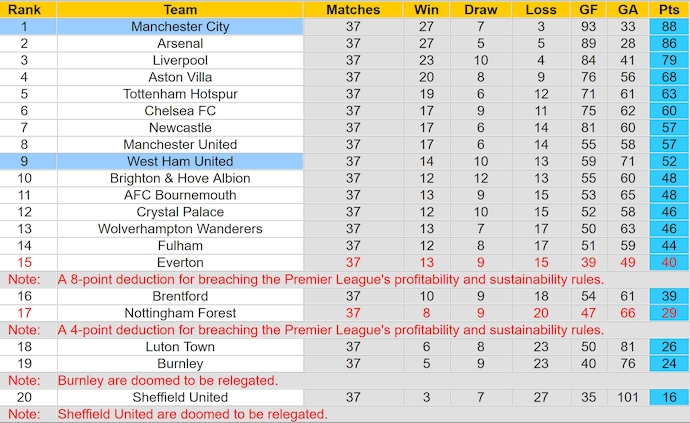Sort by the Pts column header
This screenshot has width=690, height=423.
click(669, 9)
